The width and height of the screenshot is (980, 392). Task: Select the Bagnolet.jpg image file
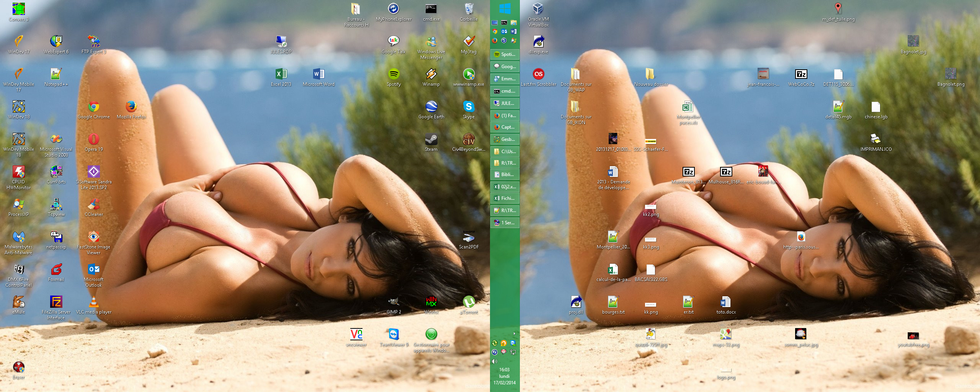913,42
